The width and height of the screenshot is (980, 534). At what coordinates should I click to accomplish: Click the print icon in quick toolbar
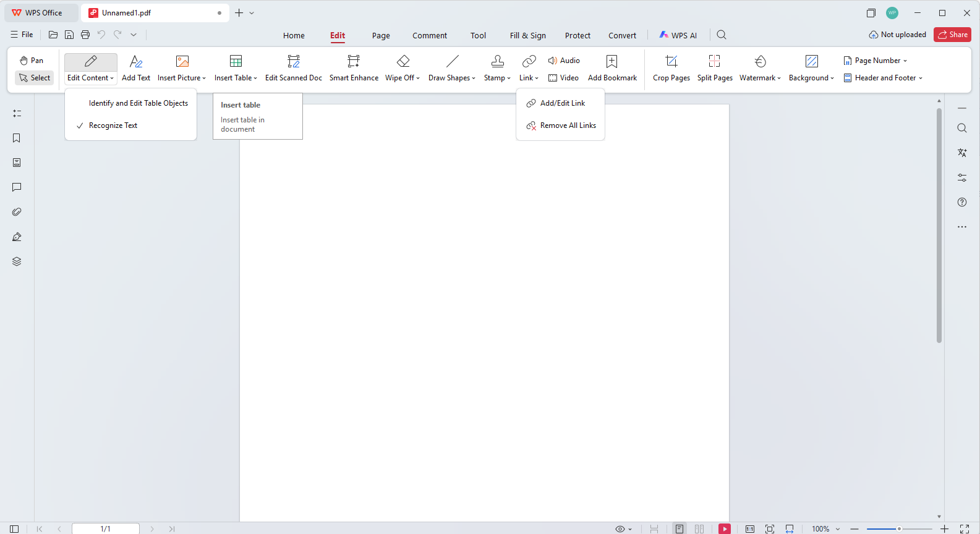pos(85,35)
